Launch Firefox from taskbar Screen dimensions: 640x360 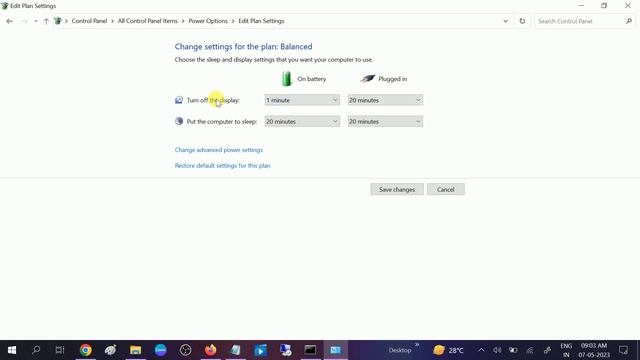tap(211, 350)
